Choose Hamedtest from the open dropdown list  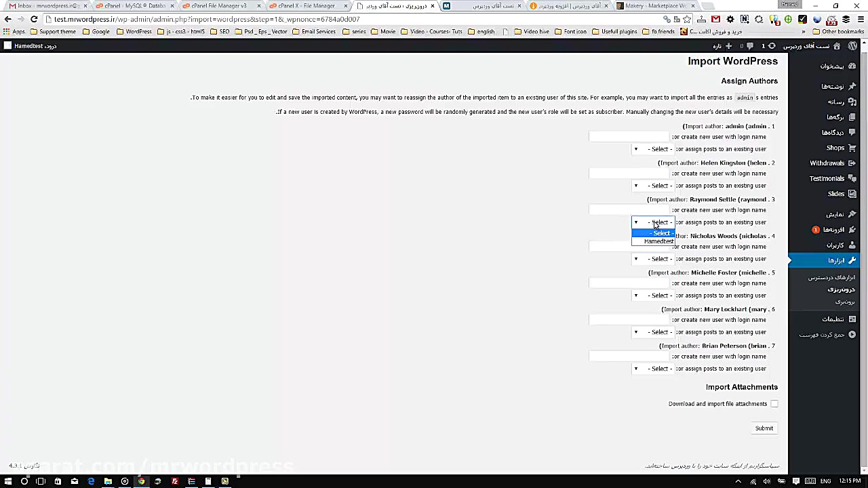point(654,241)
